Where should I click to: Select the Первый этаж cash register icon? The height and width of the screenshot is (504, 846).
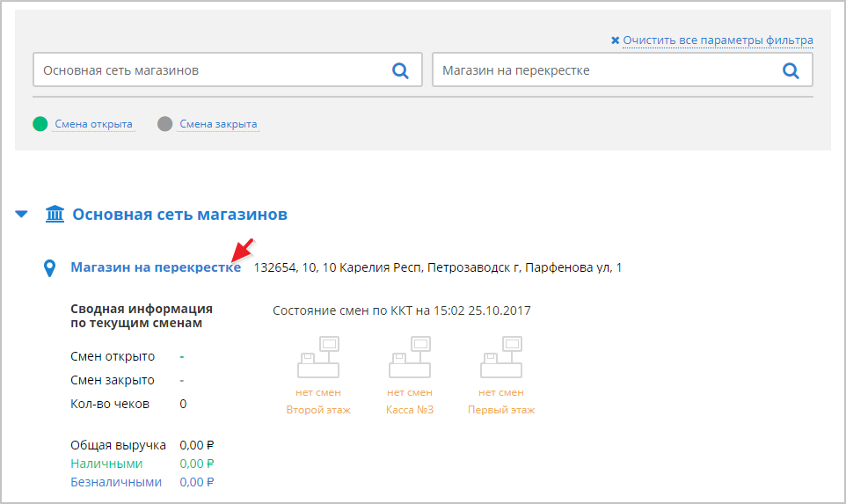point(500,356)
